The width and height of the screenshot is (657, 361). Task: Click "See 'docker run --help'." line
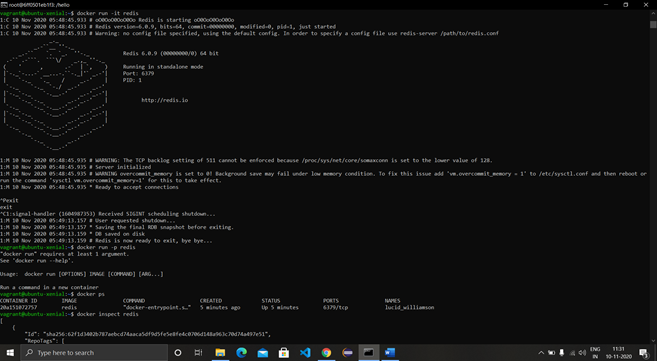tap(37, 261)
